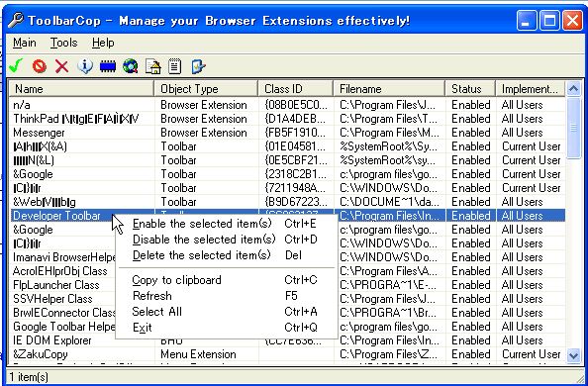This screenshot has height=386, width=588.
Task: Click the 1 item(s) status bar text
Action: pyautogui.click(x=29, y=377)
